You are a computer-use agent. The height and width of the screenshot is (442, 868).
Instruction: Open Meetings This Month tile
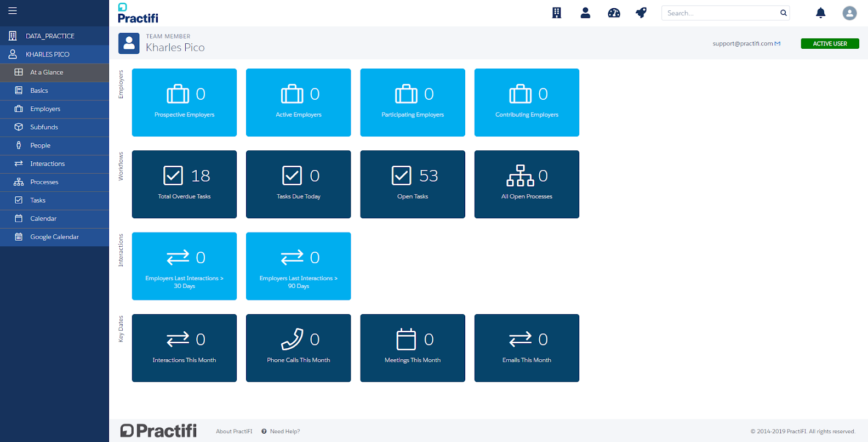(413, 348)
